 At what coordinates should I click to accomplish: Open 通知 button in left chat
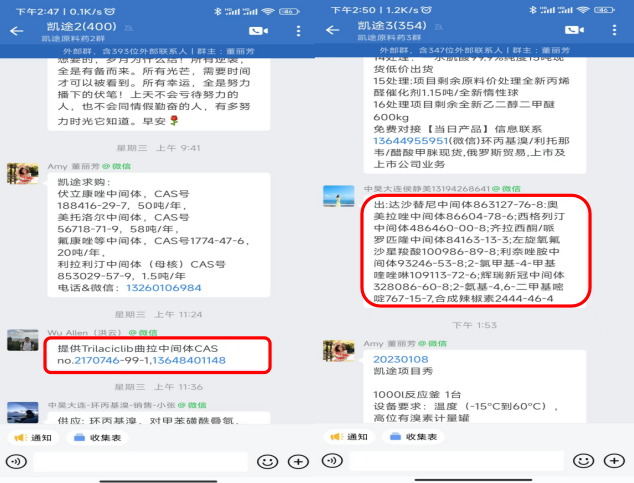coord(34,438)
